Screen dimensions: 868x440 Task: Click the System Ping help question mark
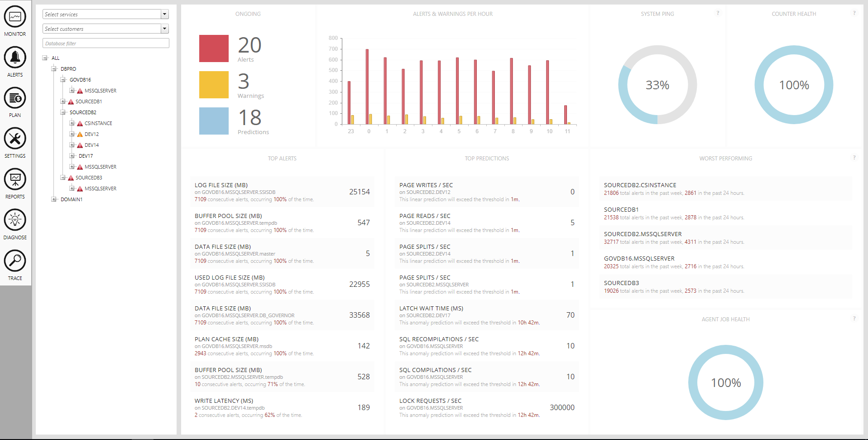pos(718,13)
